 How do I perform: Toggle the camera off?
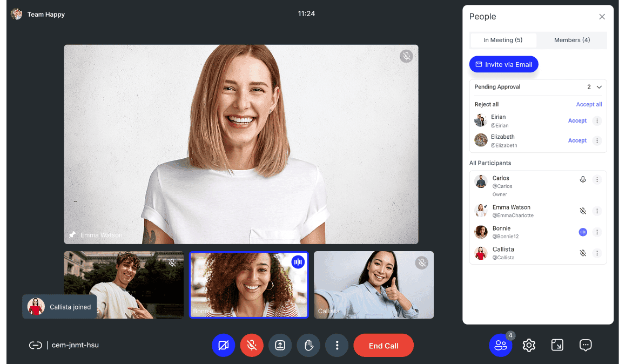click(x=224, y=345)
